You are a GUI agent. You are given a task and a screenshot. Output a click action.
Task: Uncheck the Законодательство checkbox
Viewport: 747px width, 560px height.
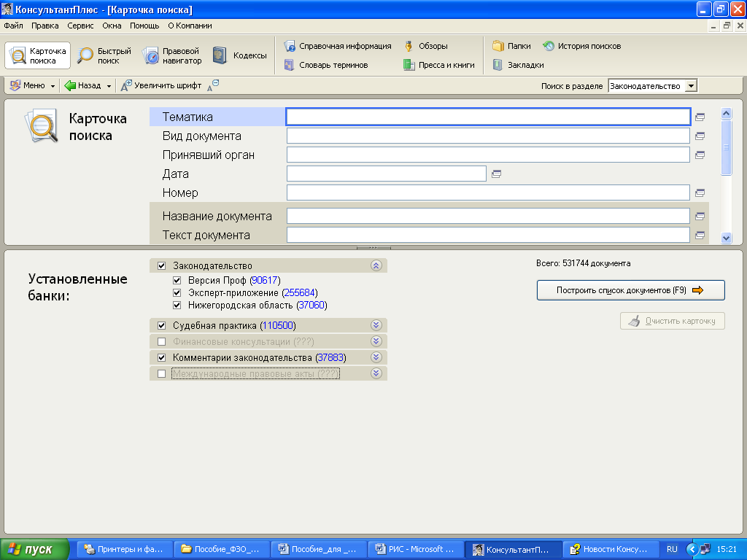(161, 265)
